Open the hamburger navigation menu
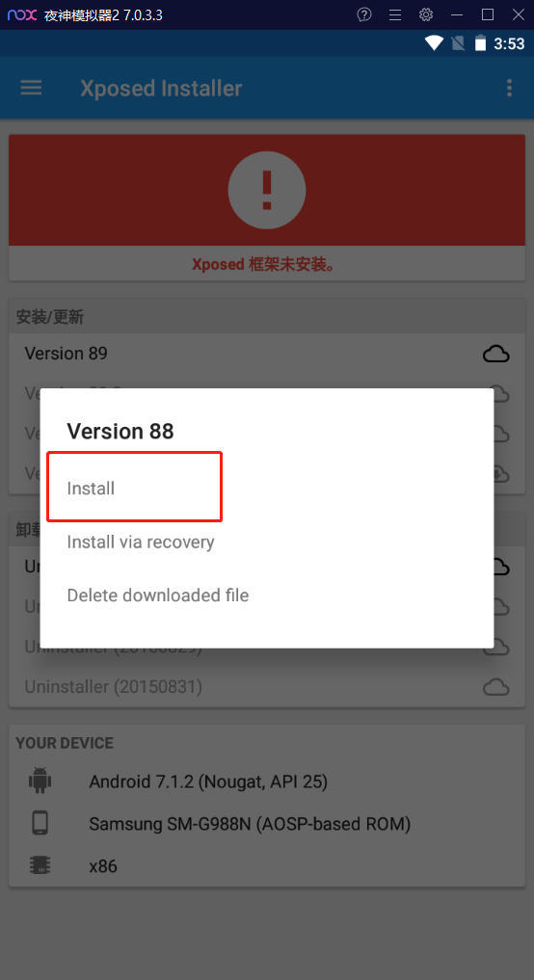The width and height of the screenshot is (534, 980). tap(31, 88)
